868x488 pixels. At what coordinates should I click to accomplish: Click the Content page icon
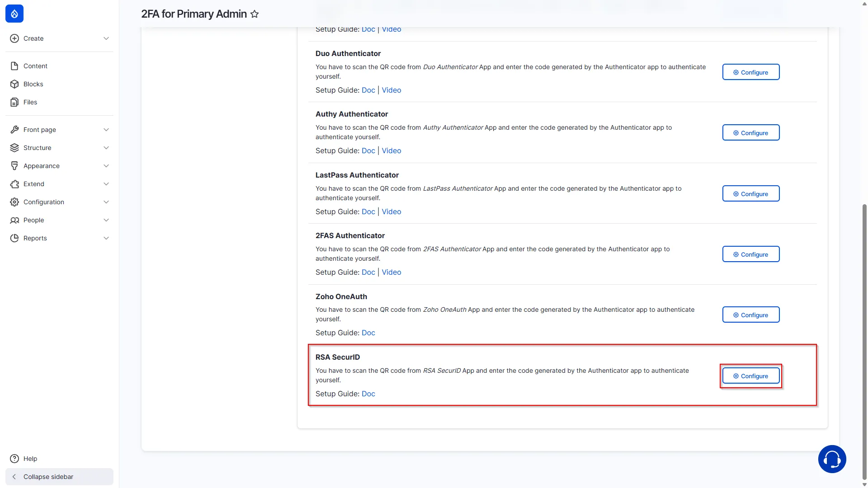point(14,66)
